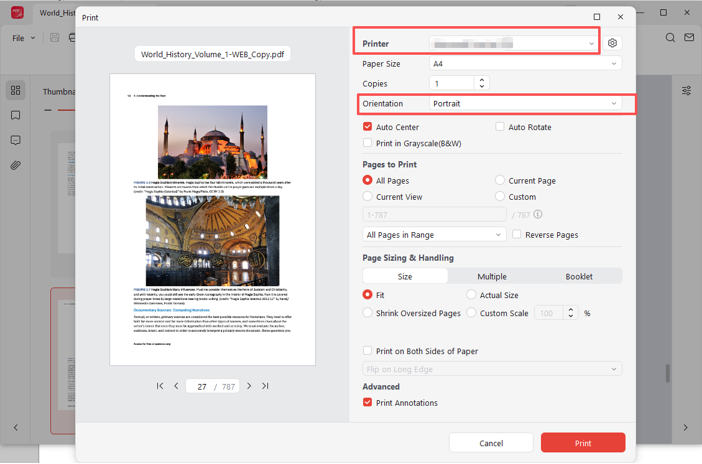Click the current page number field
Screen dimensions: 702x464
pos(203,386)
